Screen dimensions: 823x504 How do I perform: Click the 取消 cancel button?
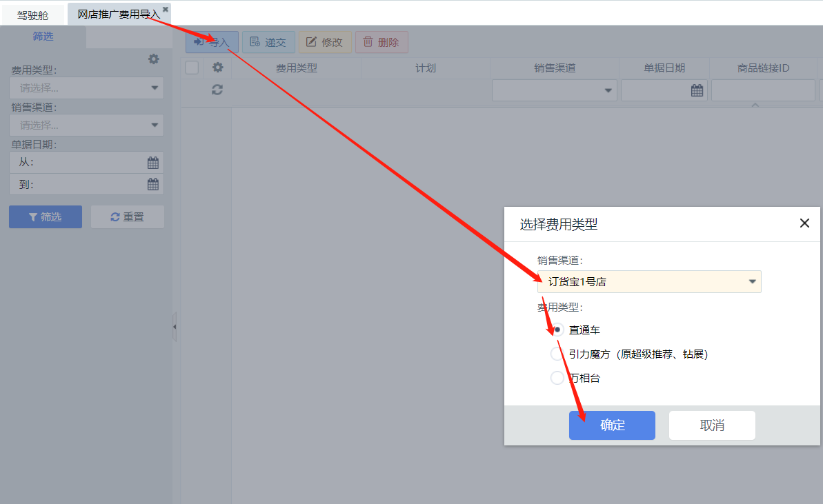pyautogui.click(x=712, y=425)
